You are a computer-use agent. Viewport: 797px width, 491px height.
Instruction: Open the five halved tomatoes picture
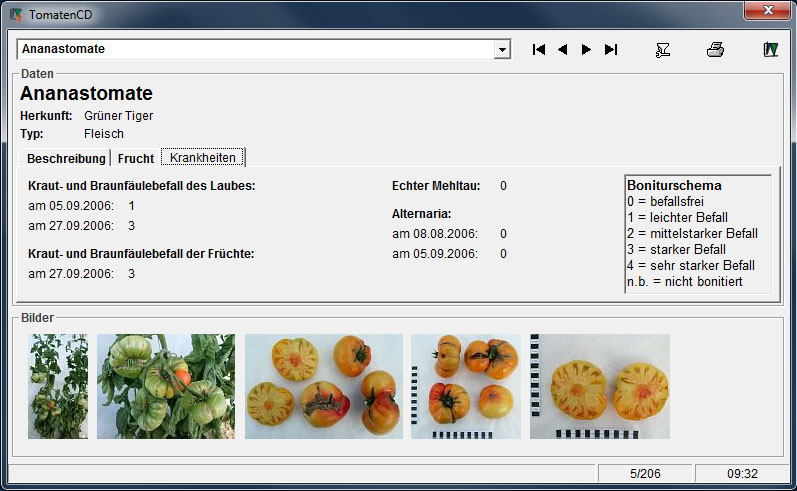click(x=323, y=386)
